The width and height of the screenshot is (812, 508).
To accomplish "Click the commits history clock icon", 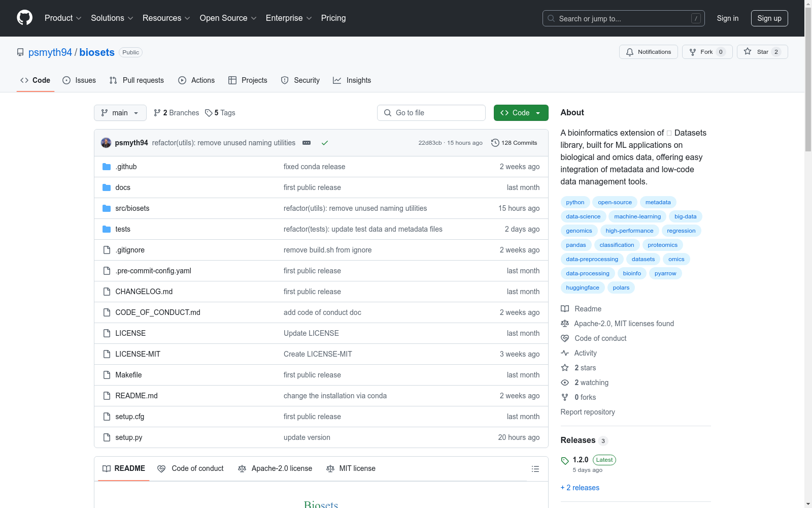I will coord(495,143).
